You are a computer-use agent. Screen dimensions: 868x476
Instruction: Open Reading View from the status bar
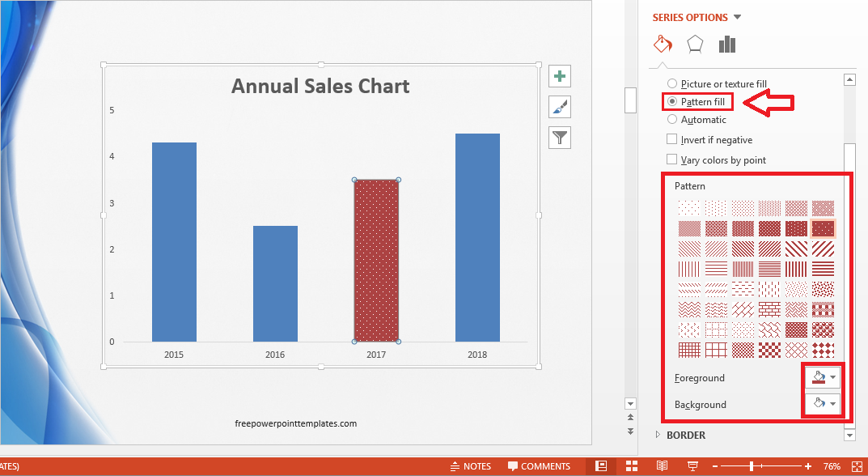[663, 465]
